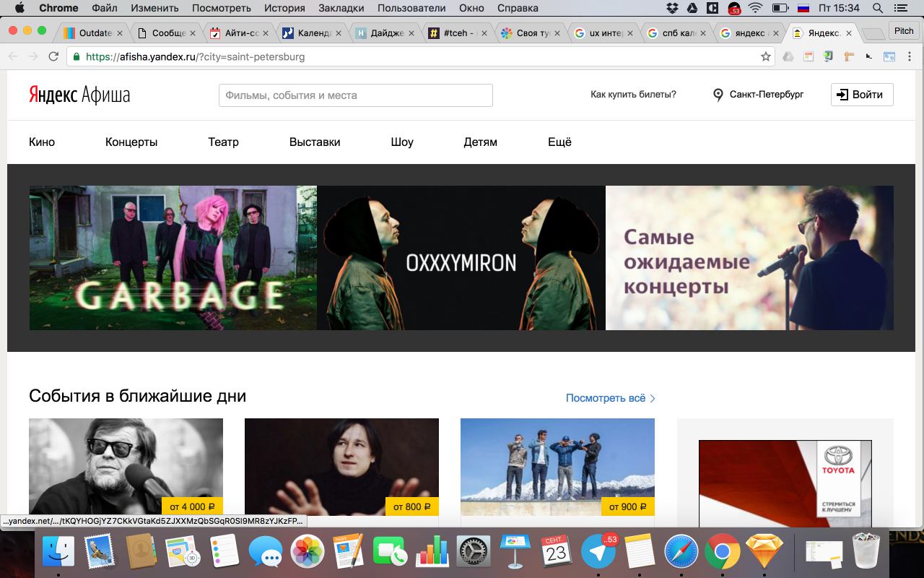Open Spotlight search magnifier in menu bar
Image resolution: width=924 pixels, height=578 pixels.
point(878,8)
